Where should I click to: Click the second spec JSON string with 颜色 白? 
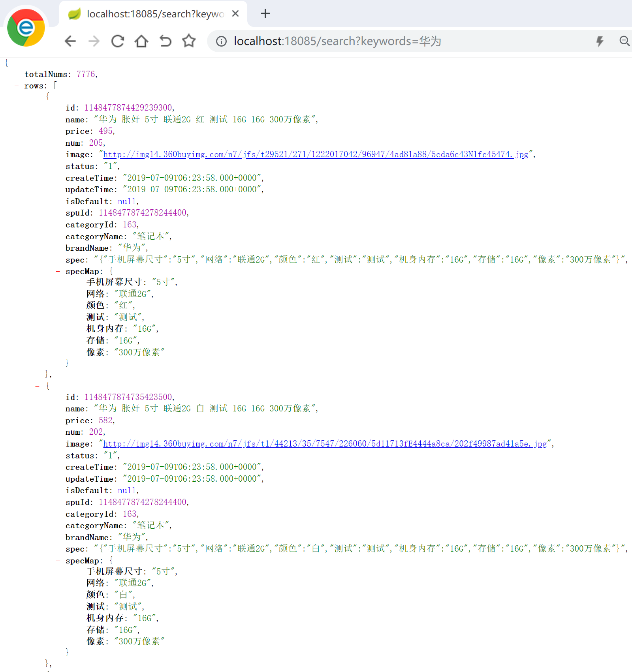pyautogui.click(x=359, y=548)
